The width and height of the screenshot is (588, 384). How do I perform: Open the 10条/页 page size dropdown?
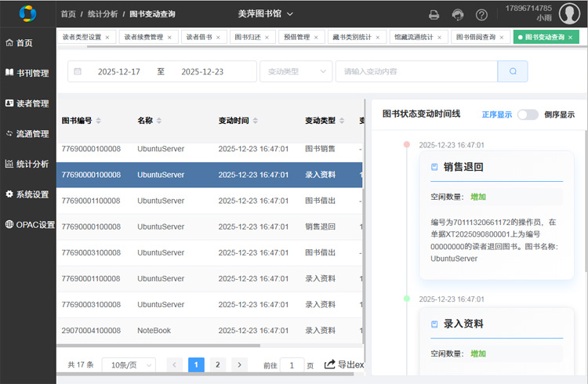tap(128, 364)
